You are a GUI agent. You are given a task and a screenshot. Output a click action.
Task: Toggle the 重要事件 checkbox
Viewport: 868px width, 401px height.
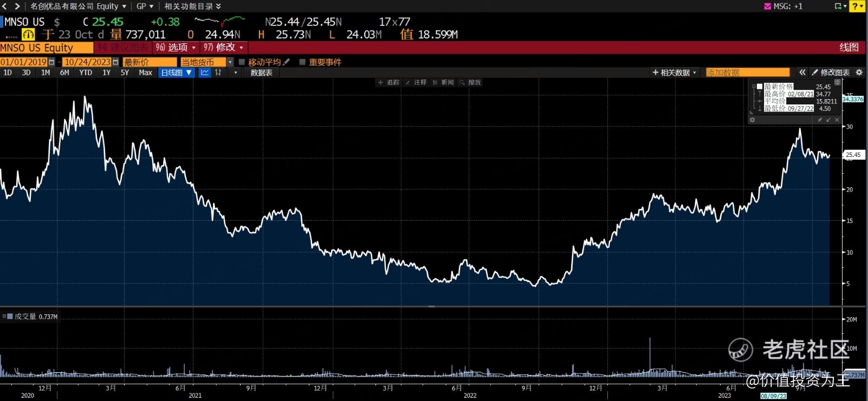pyautogui.click(x=303, y=62)
